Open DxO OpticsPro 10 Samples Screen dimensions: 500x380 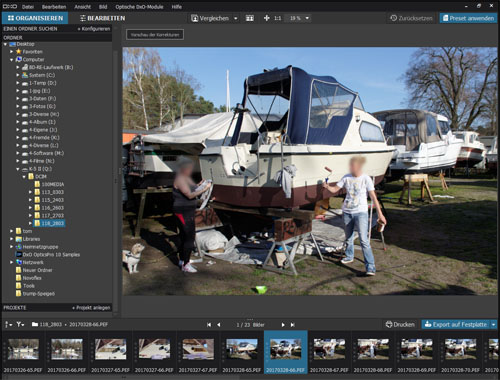click(x=51, y=255)
